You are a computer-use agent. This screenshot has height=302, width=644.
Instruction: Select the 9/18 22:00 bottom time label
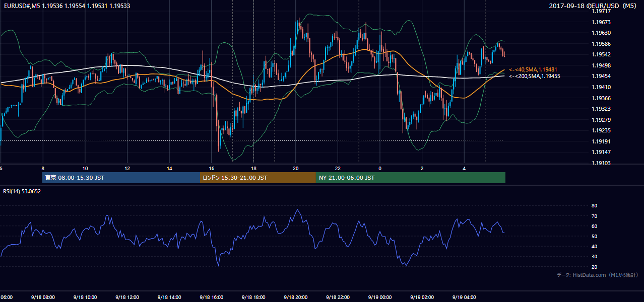tap(338, 297)
